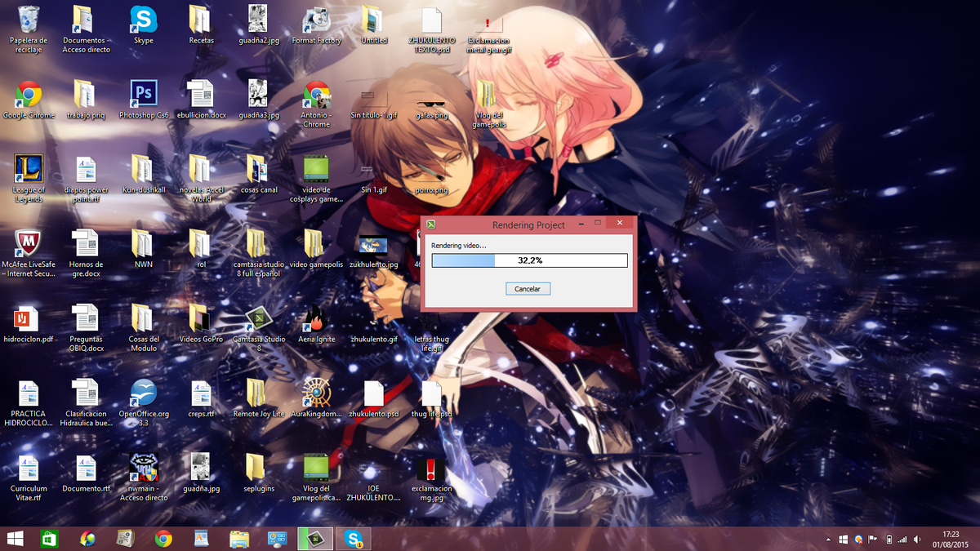Viewport: 980px width, 551px height.
Task: Select the Curriculum Vitae.rtf file
Action: click(x=29, y=478)
